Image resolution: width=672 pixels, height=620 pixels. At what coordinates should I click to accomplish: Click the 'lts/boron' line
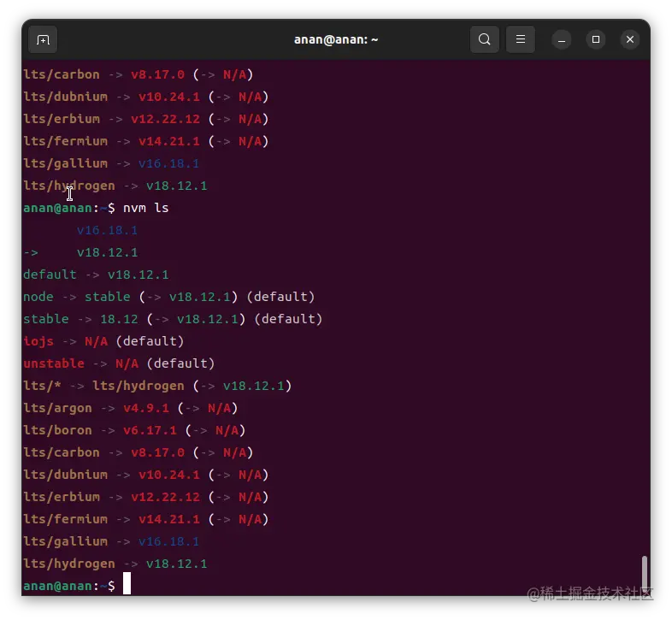pos(134,431)
